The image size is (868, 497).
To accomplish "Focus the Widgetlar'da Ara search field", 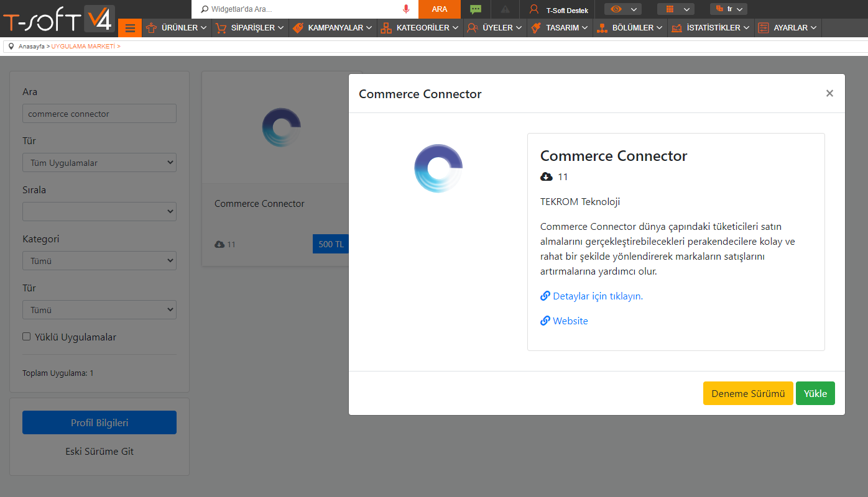I will (305, 9).
